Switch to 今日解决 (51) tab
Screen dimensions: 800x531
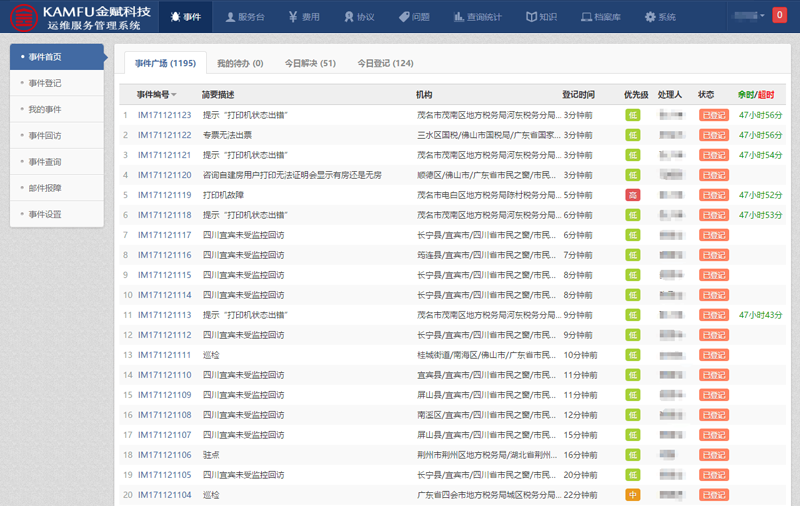point(309,64)
